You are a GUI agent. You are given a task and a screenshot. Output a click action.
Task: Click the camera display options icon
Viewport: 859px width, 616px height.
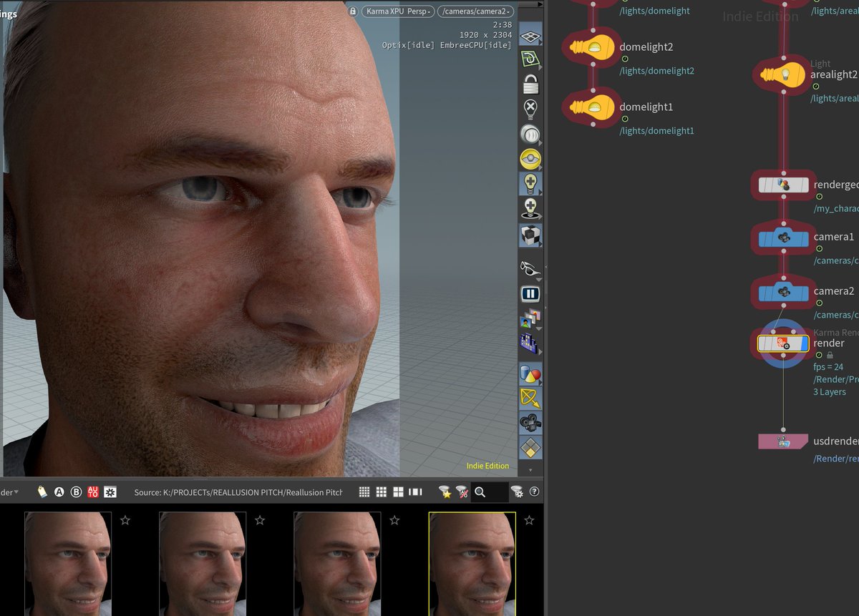530,423
